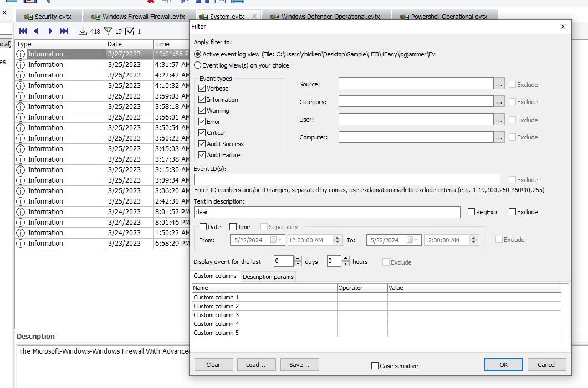
Task: Open the To date picker dropdown
Action: [413, 240]
